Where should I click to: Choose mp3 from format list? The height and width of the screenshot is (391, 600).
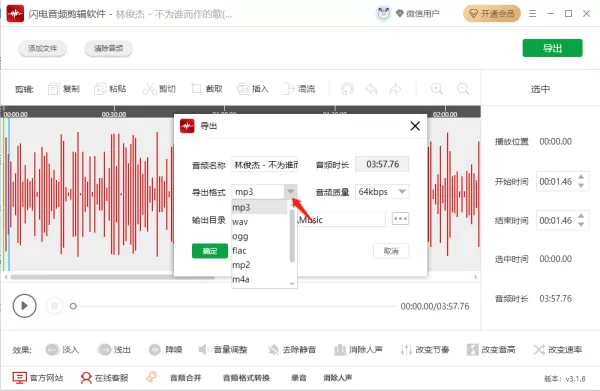260,207
